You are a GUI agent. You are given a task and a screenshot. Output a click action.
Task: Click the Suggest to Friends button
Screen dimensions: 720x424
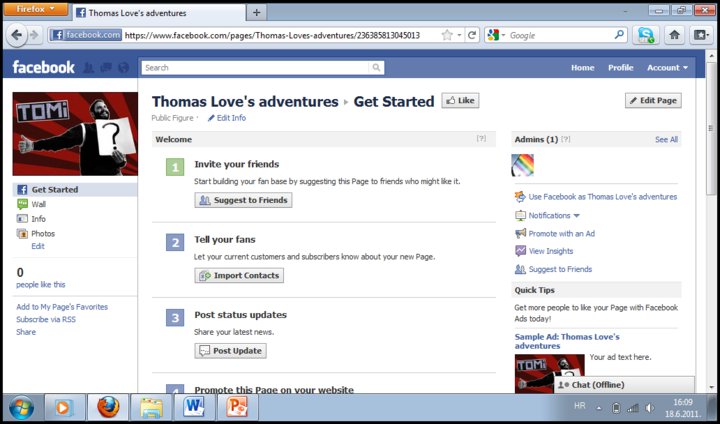click(x=243, y=200)
